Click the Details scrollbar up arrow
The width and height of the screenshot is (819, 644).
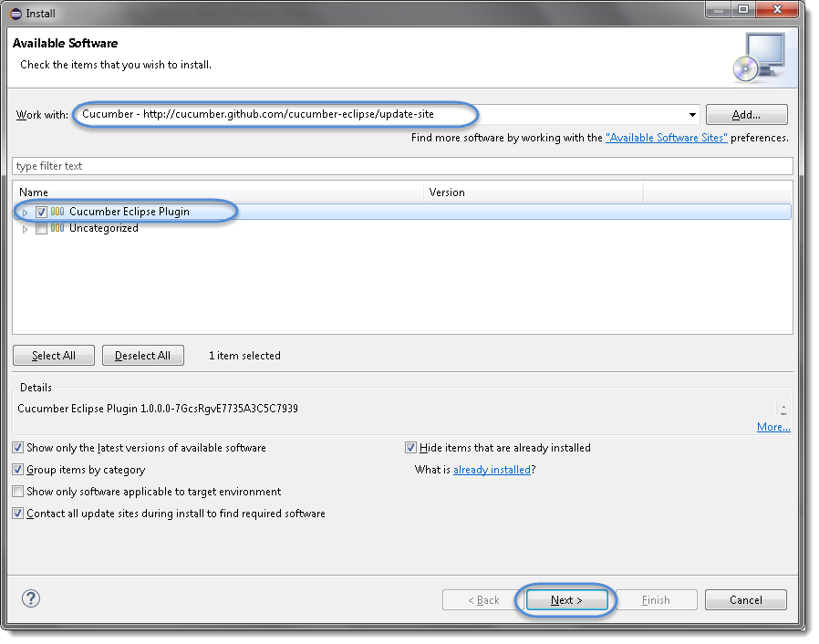click(x=783, y=404)
